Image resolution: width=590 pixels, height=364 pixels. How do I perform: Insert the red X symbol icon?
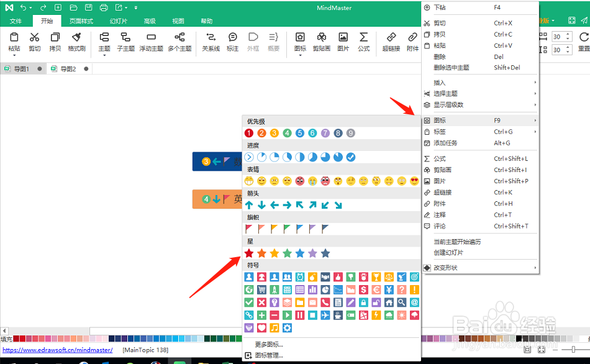(261, 303)
